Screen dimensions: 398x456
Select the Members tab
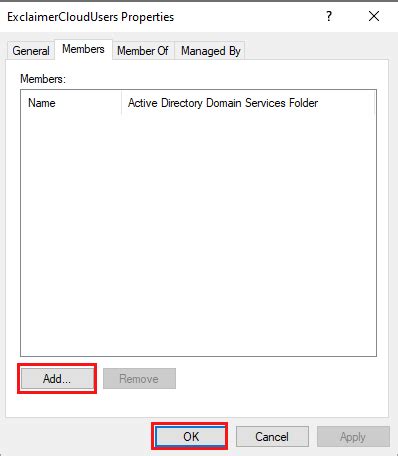point(83,49)
